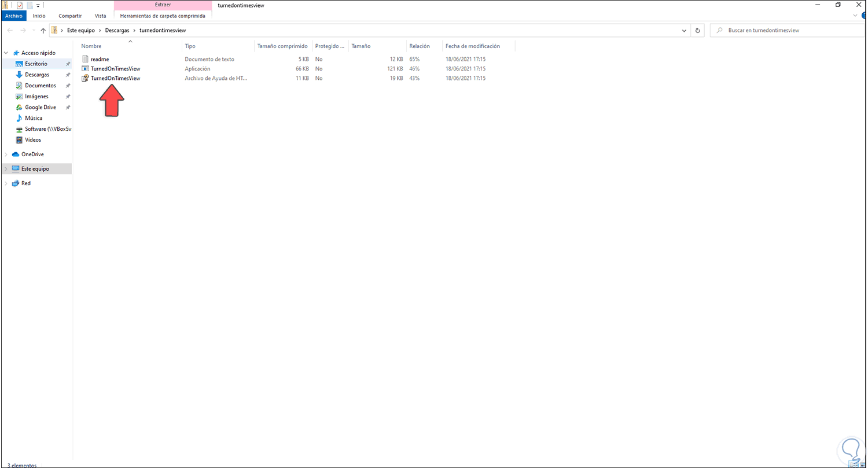Open Vídeos in the sidebar
Image resolution: width=868 pixels, height=468 pixels.
pyautogui.click(x=33, y=140)
